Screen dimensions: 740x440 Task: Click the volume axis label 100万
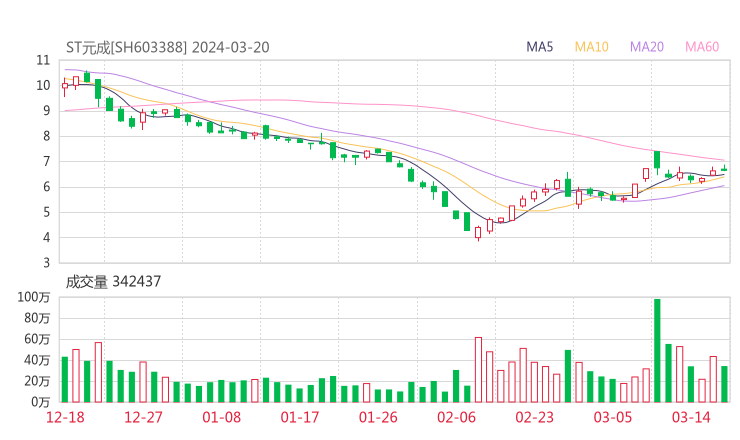coord(34,297)
